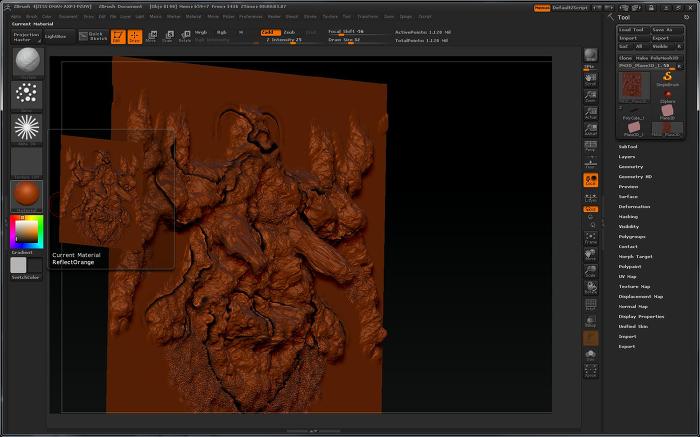Open the Transform menu
The image size is (700, 437).
click(x=367, y=17)
